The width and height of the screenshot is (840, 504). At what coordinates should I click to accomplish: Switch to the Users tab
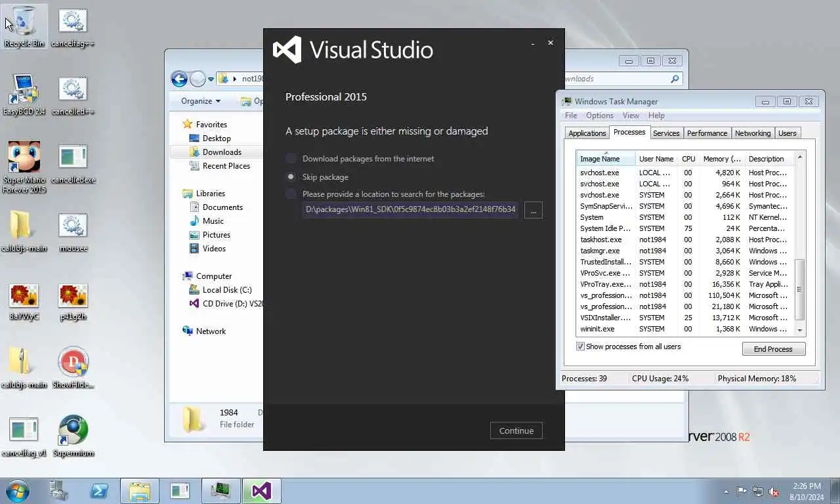tap(787, 133)
